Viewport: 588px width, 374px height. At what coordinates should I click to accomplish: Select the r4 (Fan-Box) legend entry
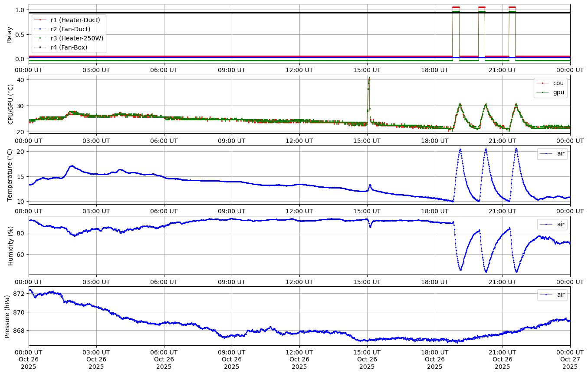(x=69, y=47)
